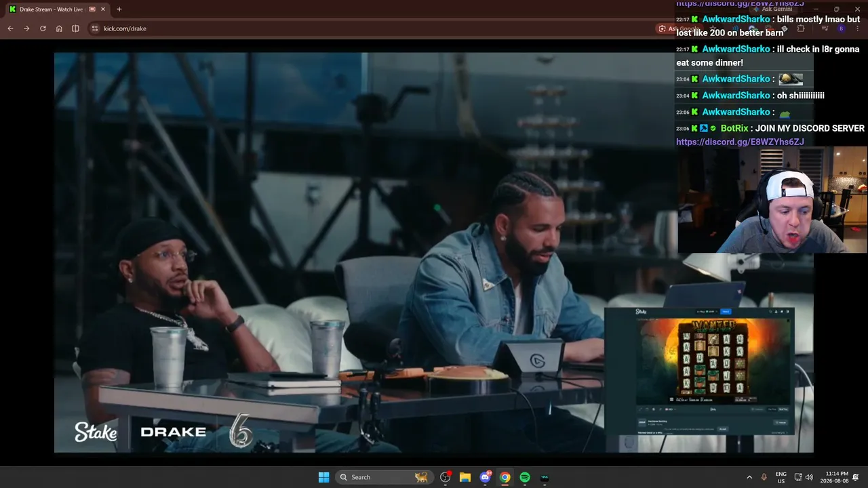Reload the kick.com/drake page
Screen dimensions: 868x488
coord(43,28)
